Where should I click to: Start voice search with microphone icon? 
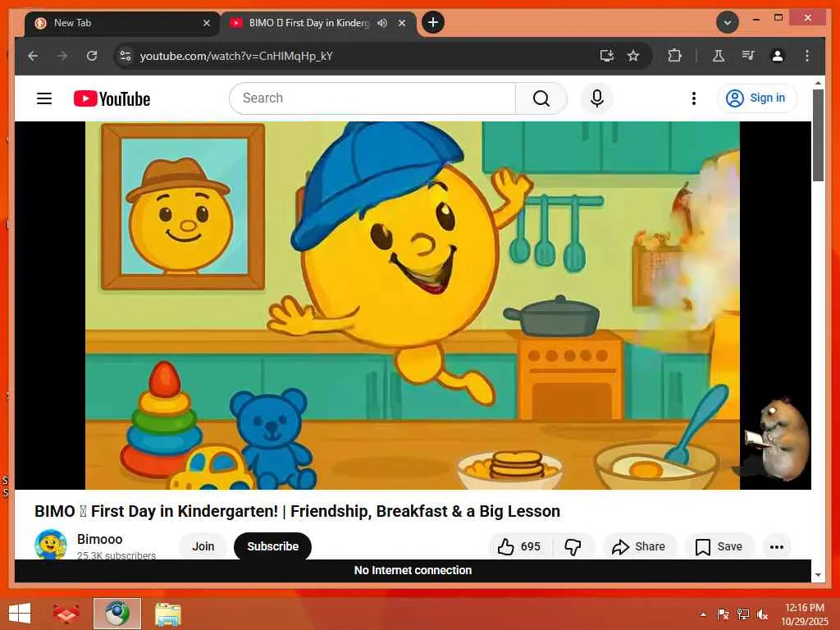tap(597, 98)
